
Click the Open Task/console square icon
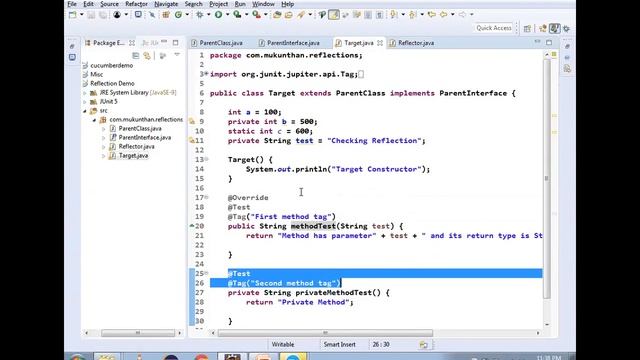[x=138, y=15]
